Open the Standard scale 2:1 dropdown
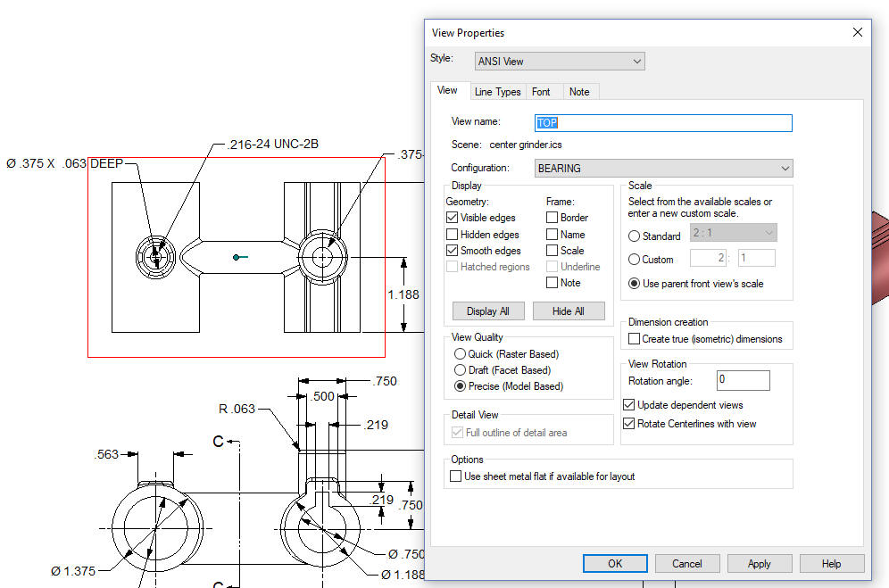 [733, 234]
